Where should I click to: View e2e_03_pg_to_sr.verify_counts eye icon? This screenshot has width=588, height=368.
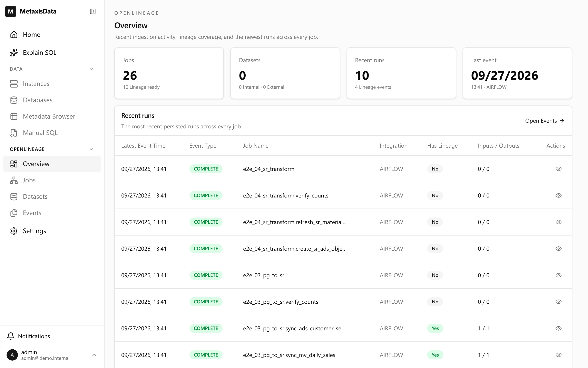[x=558, y=302]
